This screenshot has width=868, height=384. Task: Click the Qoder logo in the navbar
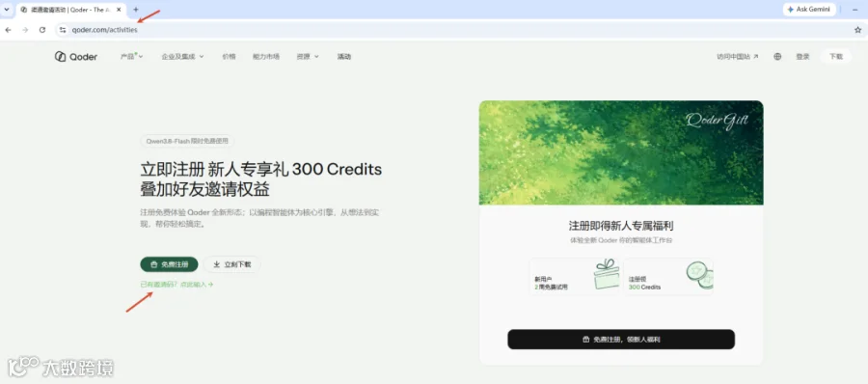[76, 57]
